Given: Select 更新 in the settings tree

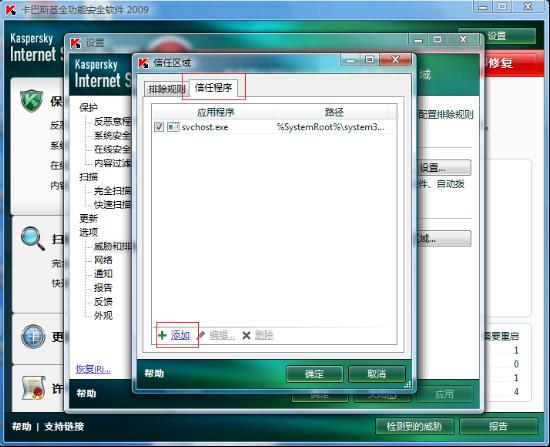Looking at the screenshot, I should 88,219.
